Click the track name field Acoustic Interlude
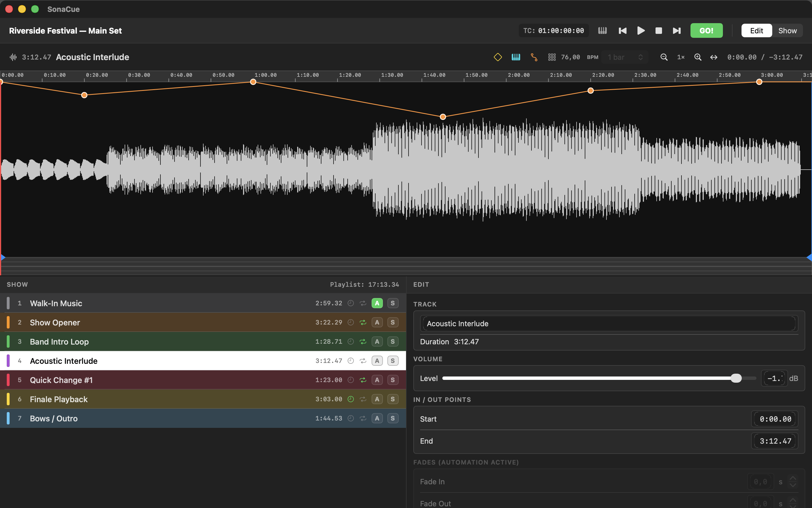 (x=609, y=323)
